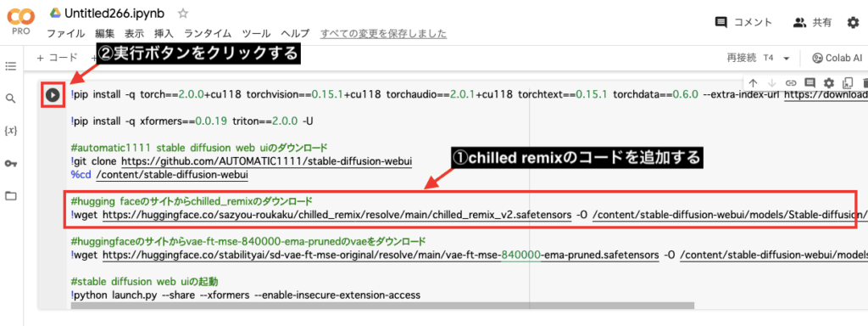Click the horizontal scrollbar under the code cell
The height and width of the screenshot is (326, 868).
(x=382, y=306)
